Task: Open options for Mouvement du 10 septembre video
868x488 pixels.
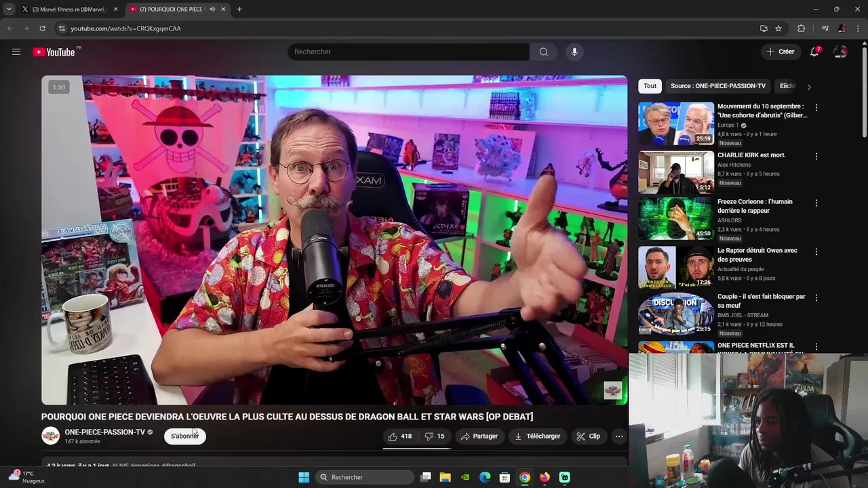Action: click(x=816, y=108)
